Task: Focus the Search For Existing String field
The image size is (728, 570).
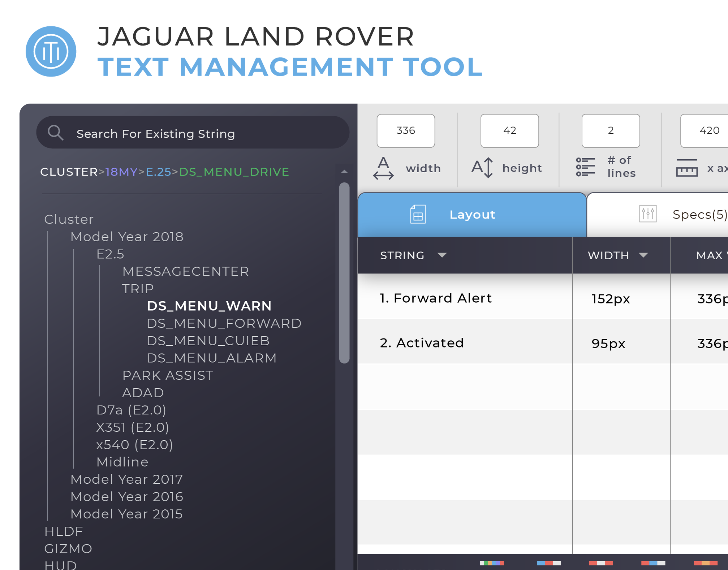Action: pyautogui.click(x=193, y=133)
